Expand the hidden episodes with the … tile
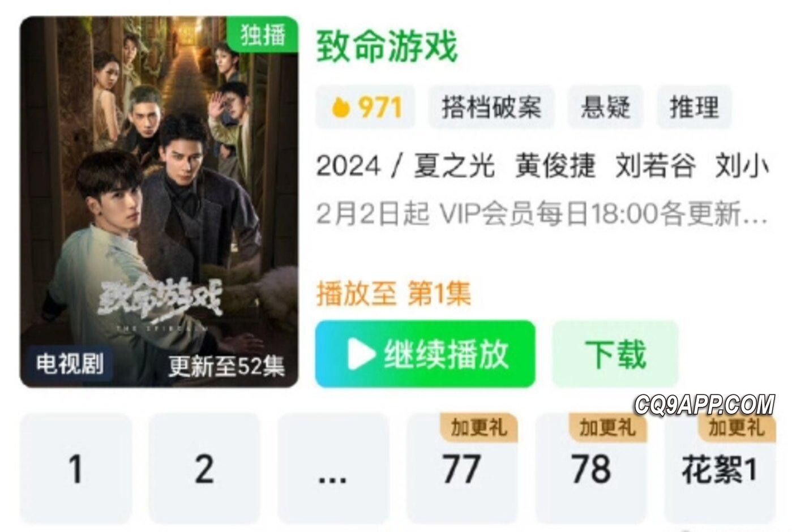The width and height of the screenshot is (792, 532). click(x=333, y=469)
